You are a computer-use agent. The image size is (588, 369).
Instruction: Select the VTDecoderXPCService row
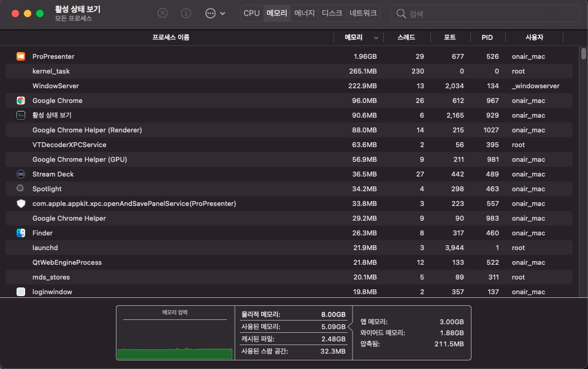tap(289, 145)
